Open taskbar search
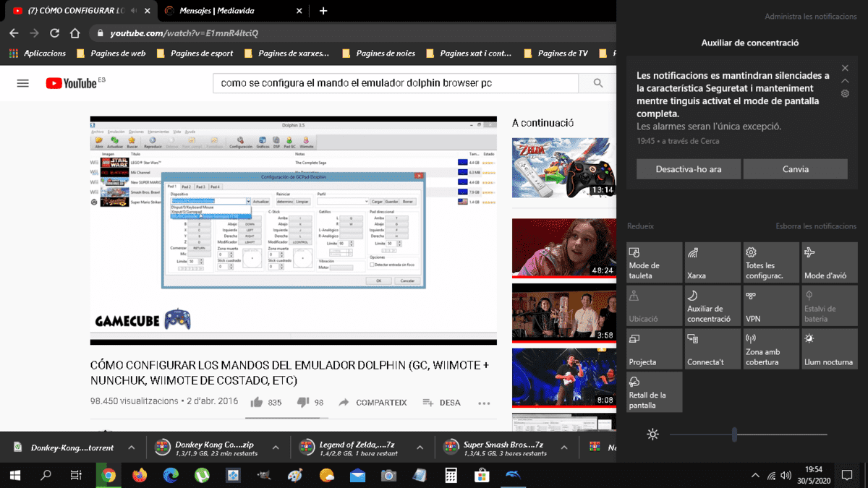Screen dimensions: 868x488 (46, 475)
